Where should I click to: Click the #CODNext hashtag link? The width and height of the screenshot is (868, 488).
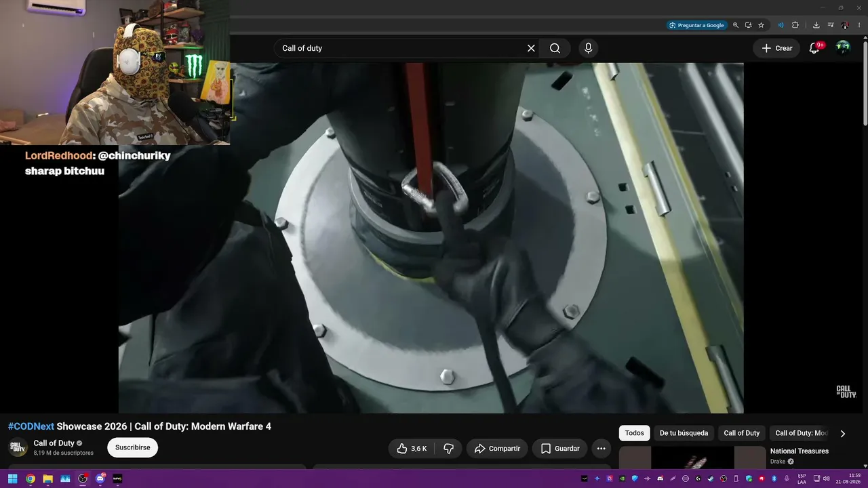point(31,426)
